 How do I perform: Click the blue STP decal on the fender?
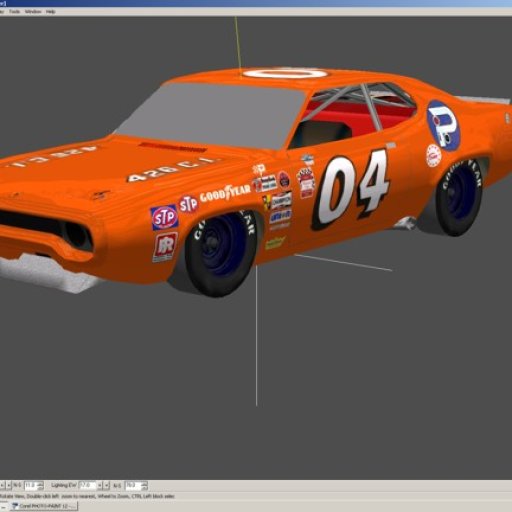pos(164,217)
